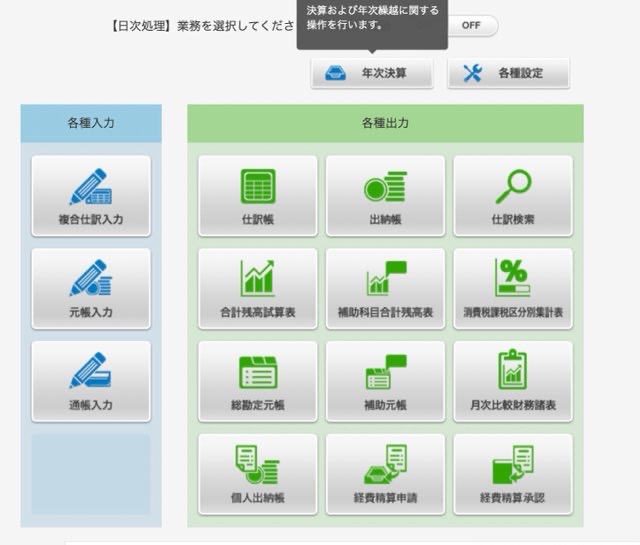640x545 pixels.
Task: Open 補助元帳 folder with flag icon
Action: [x=386, y=371]
